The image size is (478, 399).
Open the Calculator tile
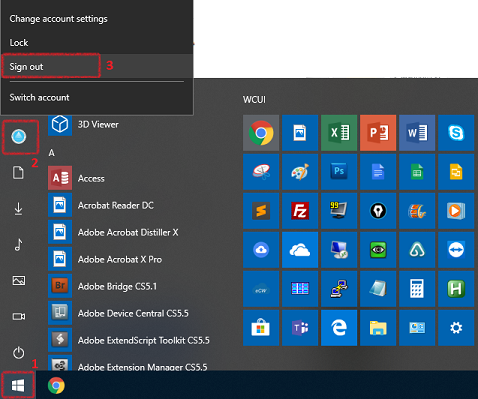tap(417, 289)
